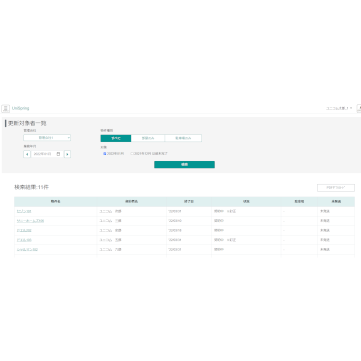Click the target year-month date field
Viewport: 361px width, 361px height.
[x=47, y=154]
